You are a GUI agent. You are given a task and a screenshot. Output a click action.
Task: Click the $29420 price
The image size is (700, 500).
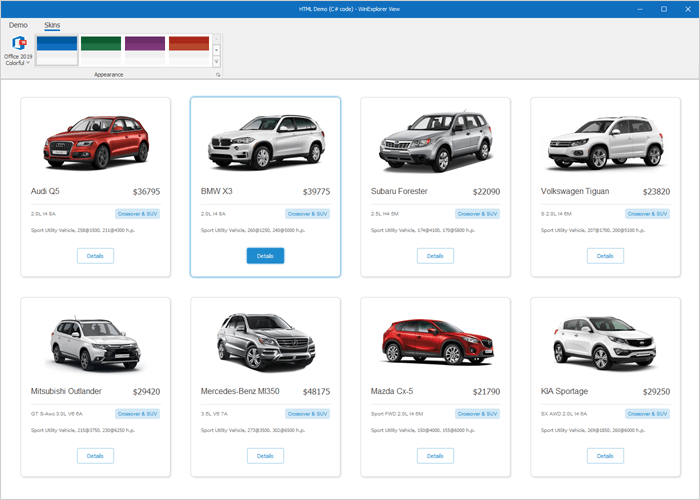146,392
